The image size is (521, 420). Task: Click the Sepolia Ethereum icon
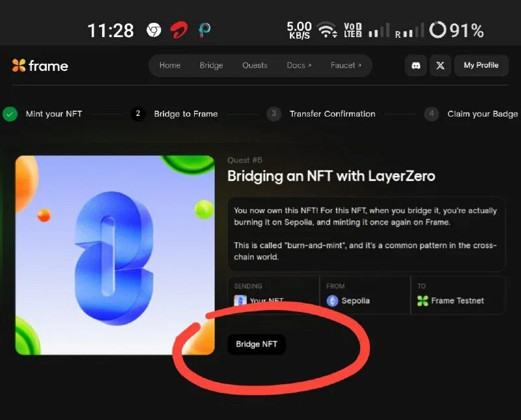(332, 301)
